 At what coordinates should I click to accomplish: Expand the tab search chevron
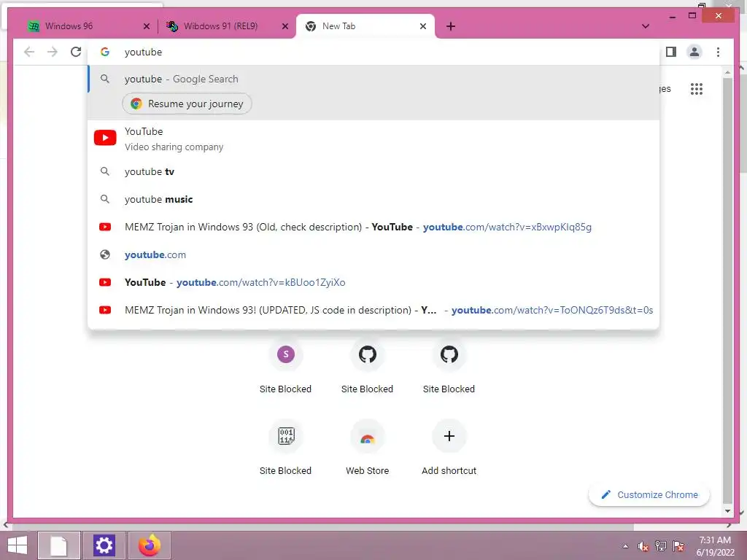tap(645, 26)
